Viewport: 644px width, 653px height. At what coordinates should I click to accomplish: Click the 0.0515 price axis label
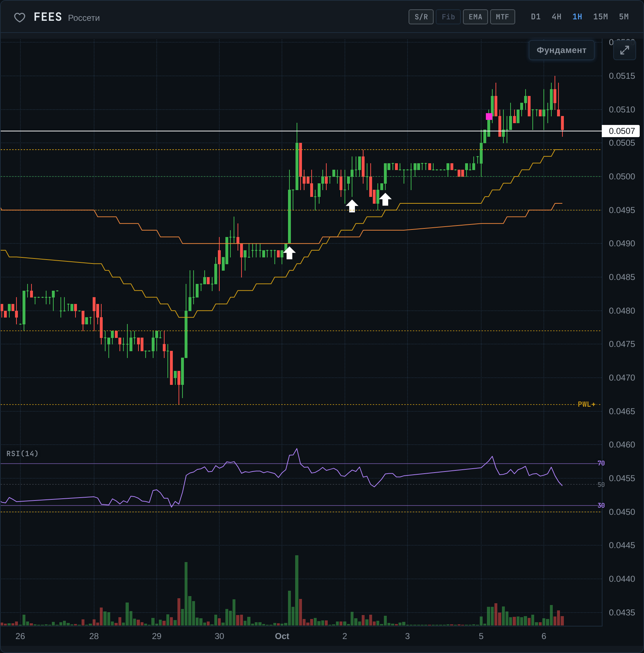point(622,76)
